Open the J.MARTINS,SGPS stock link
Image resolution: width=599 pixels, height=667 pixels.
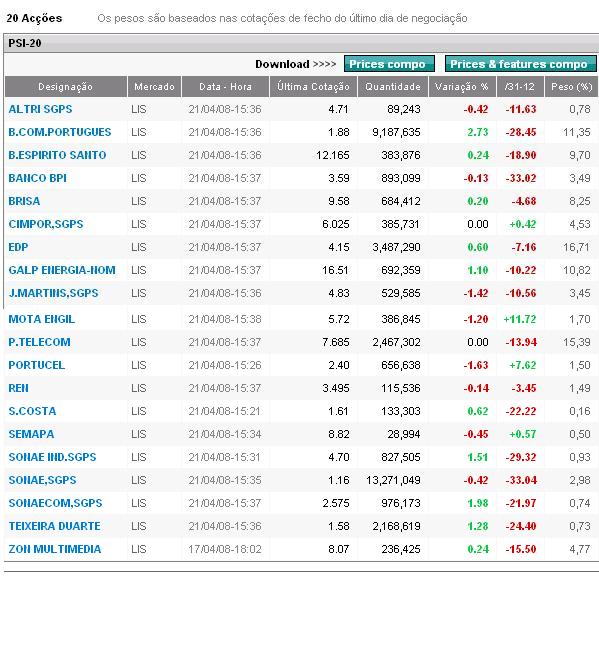[54, 293]
